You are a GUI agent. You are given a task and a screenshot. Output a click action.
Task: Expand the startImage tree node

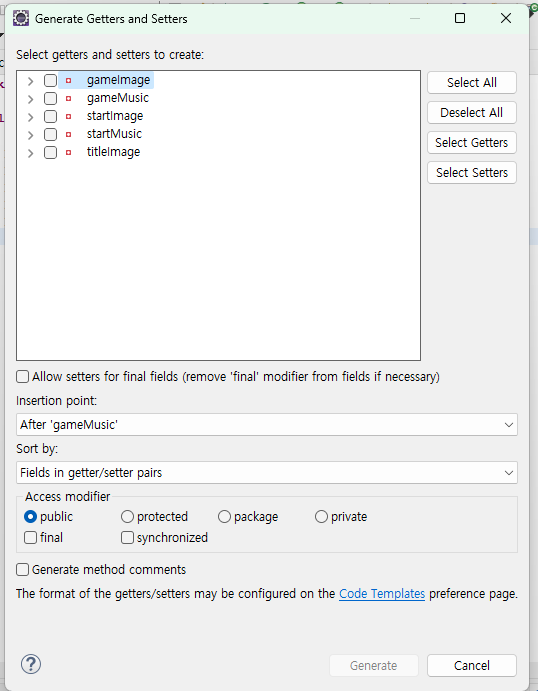pyautogui.click(x=30, y=117)
